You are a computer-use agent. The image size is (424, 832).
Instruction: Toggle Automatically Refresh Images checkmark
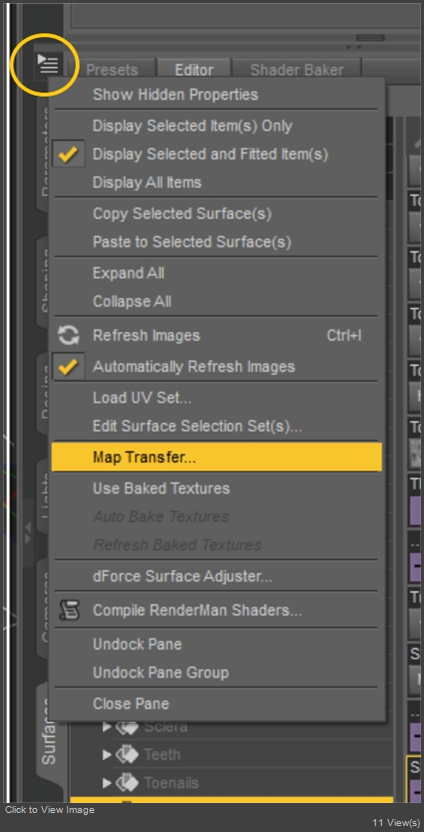tap(68, 367)
